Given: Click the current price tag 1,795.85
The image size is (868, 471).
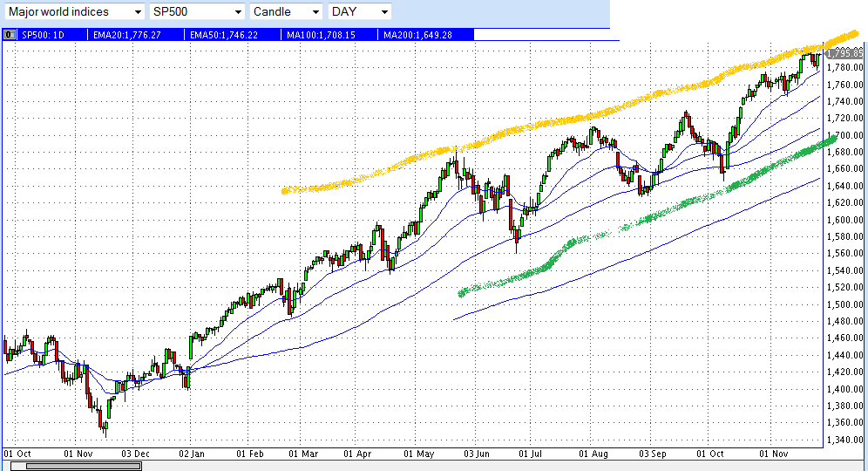Looking at the screenshot, I should pyautogui.click(x=844, y=53).
